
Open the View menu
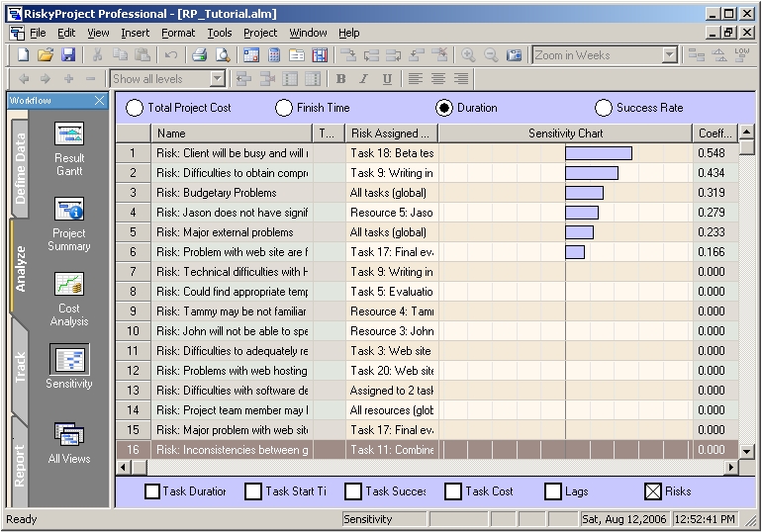98,33
